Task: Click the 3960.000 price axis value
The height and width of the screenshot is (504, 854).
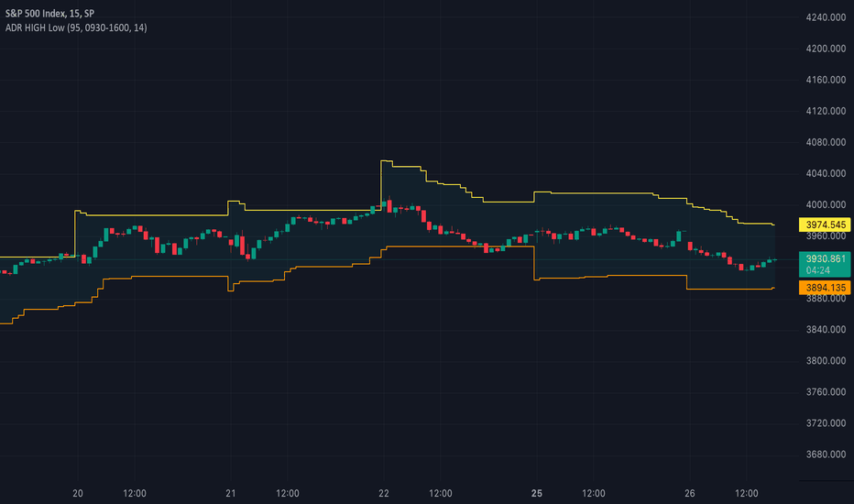Action: pyautogui.click(x=826, y=236)
